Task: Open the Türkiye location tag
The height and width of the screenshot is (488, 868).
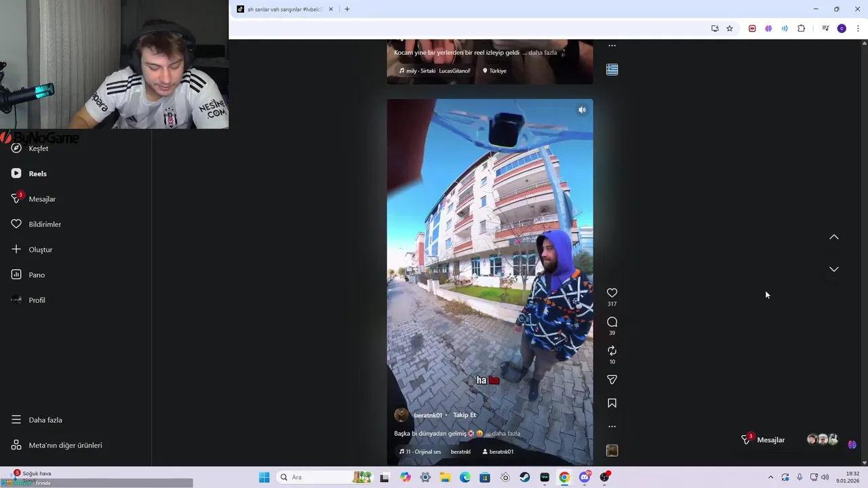Action: point(494,70)
